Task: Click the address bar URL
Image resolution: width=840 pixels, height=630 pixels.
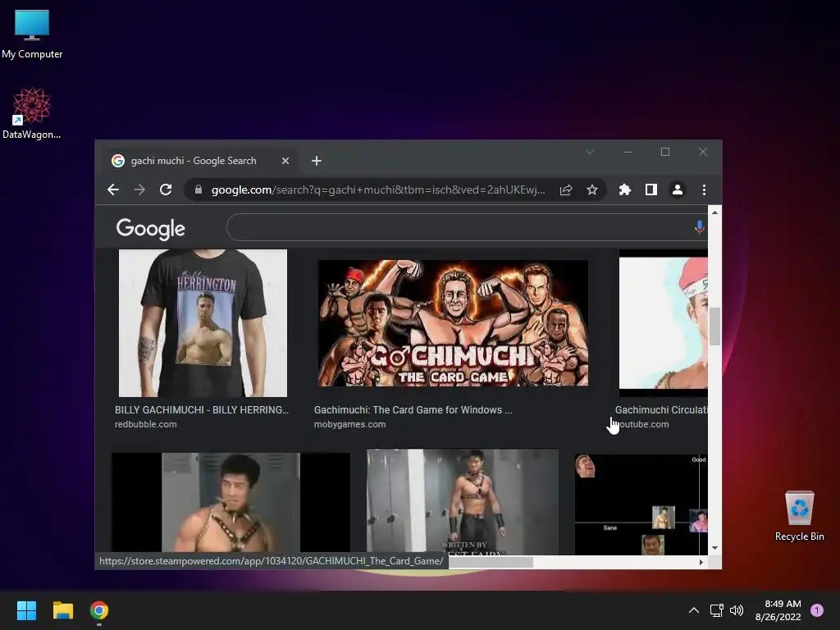Action: (377, 189)
